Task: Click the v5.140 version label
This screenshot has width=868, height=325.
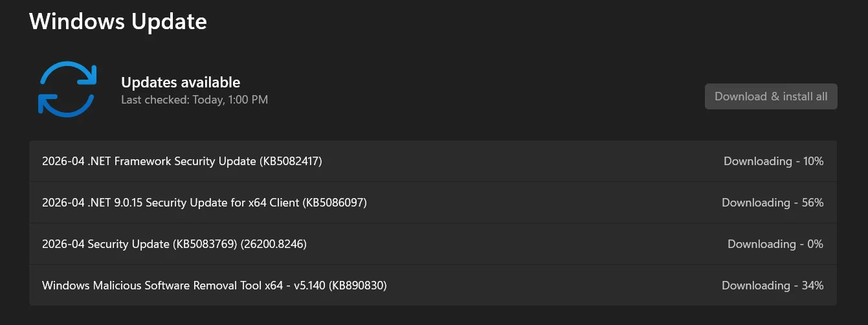Action: (x=307, y=286)
